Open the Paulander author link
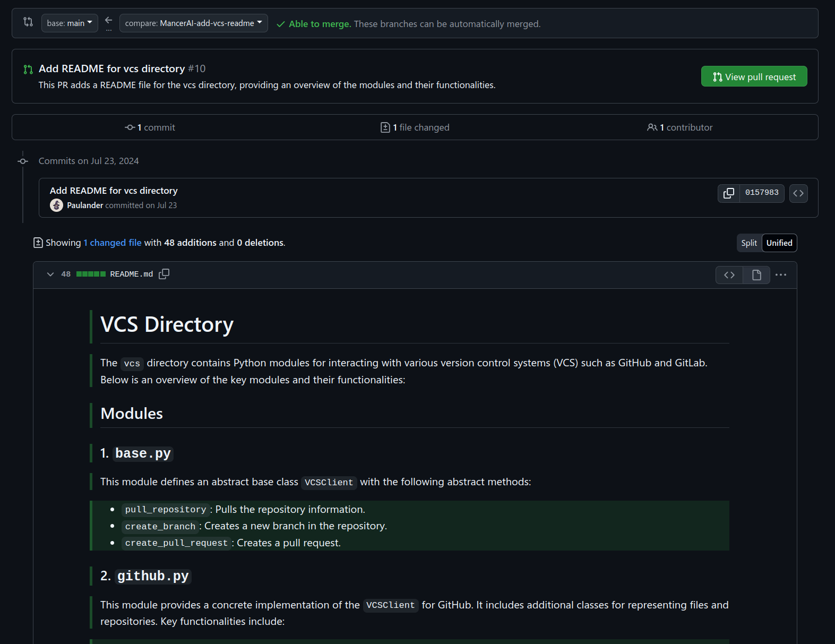 pyautogui.click(x=85, y=205)
